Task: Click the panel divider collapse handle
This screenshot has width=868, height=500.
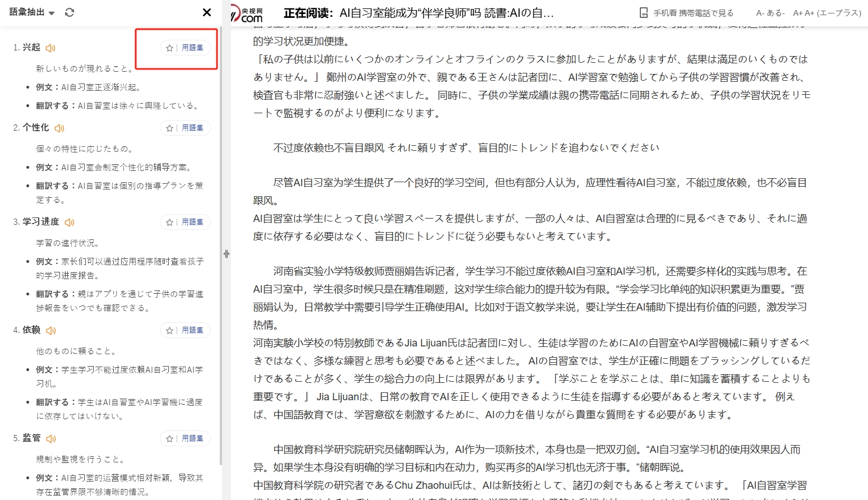Action: tap(227, 254)
